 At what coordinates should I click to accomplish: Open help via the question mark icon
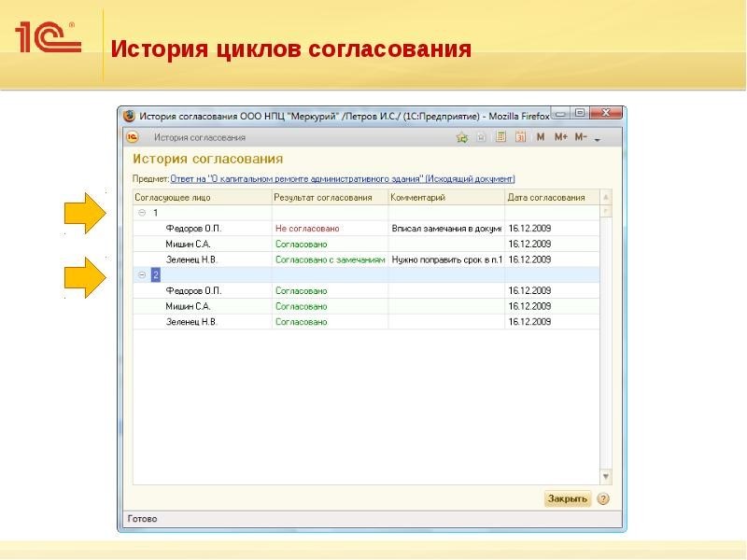[x=601, y=499]
